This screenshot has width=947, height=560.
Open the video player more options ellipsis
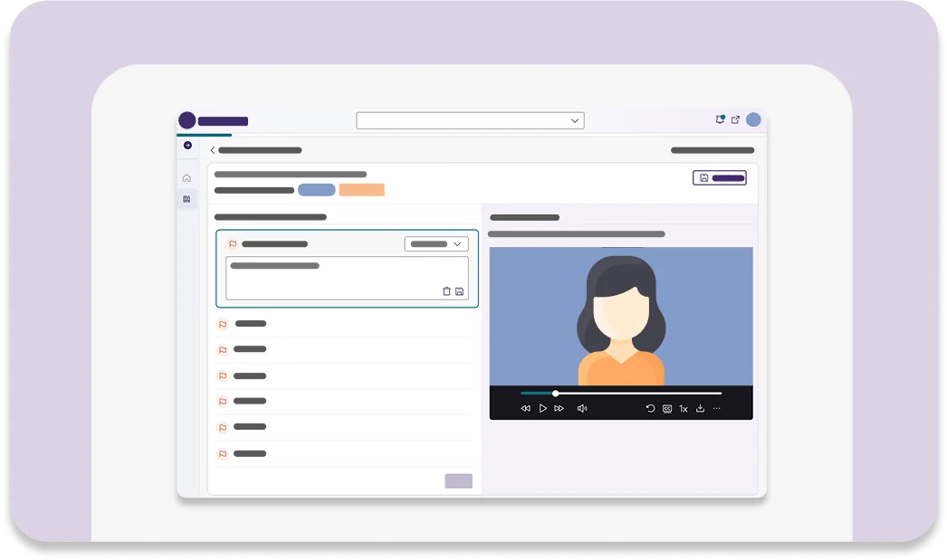[717, 409]
